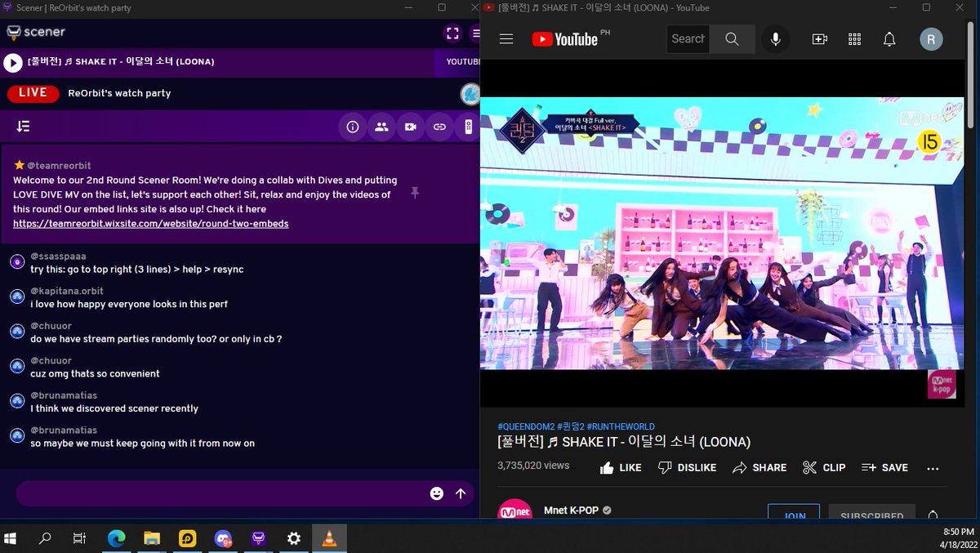Screen dimensions: 980x553
Task: Create a clip of the video
Action: point(824,468)
